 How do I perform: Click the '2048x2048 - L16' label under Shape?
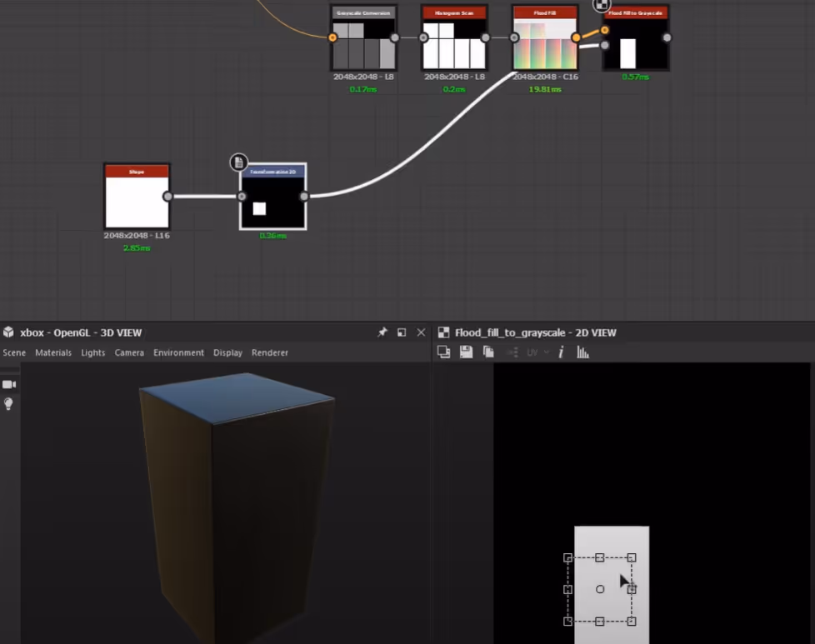(137, 236)
